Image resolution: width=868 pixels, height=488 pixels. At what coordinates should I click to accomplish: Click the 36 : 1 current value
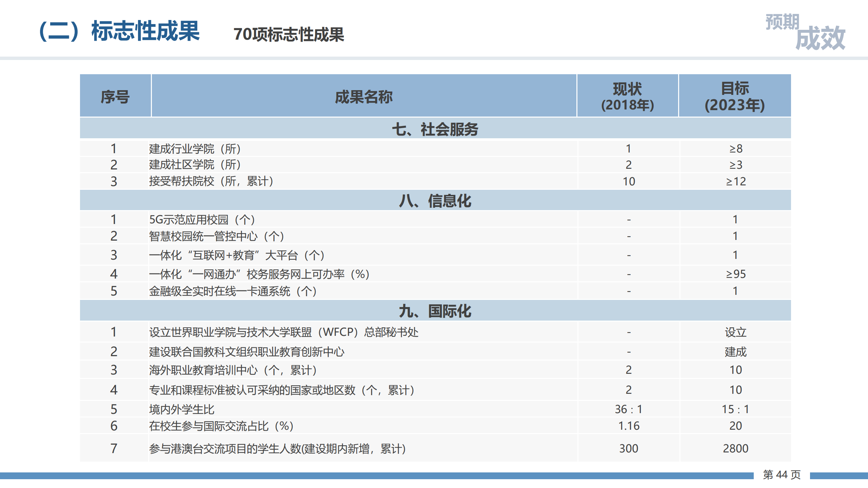click(x=628, y=409)
